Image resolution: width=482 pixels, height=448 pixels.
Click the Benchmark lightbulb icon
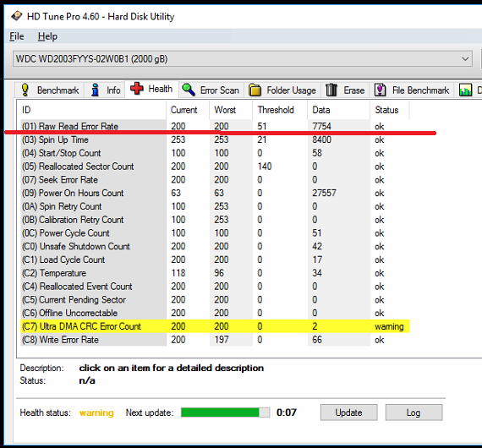click(x=25, y=90)
